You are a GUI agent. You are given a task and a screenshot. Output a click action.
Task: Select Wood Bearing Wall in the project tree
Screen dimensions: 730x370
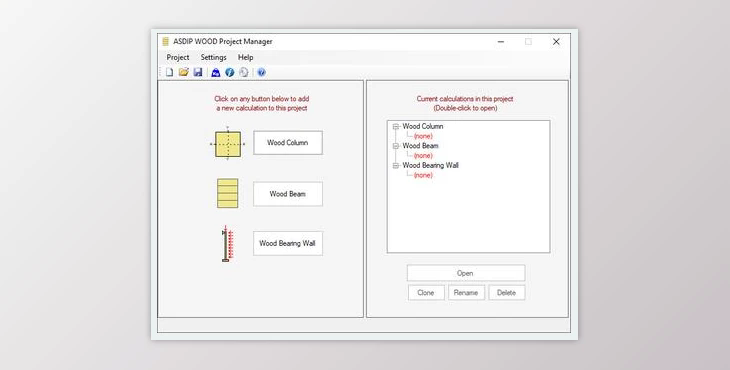[x=431, y=165]
